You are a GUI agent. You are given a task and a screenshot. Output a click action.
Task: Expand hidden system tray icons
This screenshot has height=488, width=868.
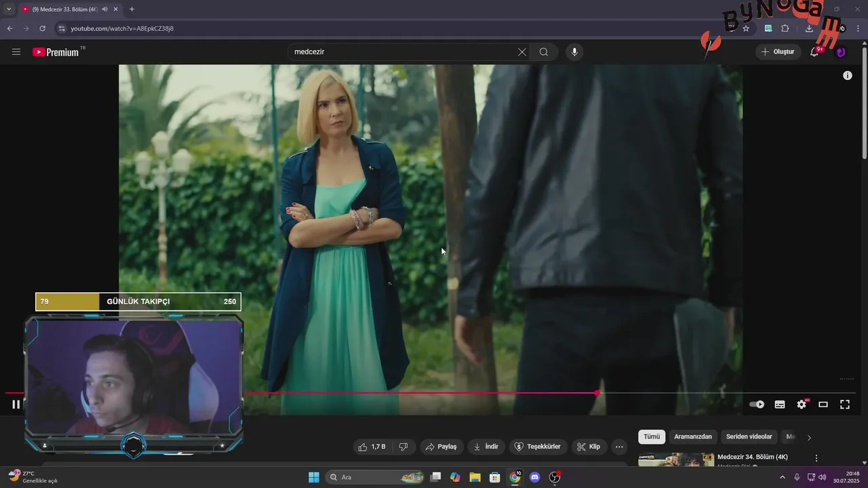(782, 477)
